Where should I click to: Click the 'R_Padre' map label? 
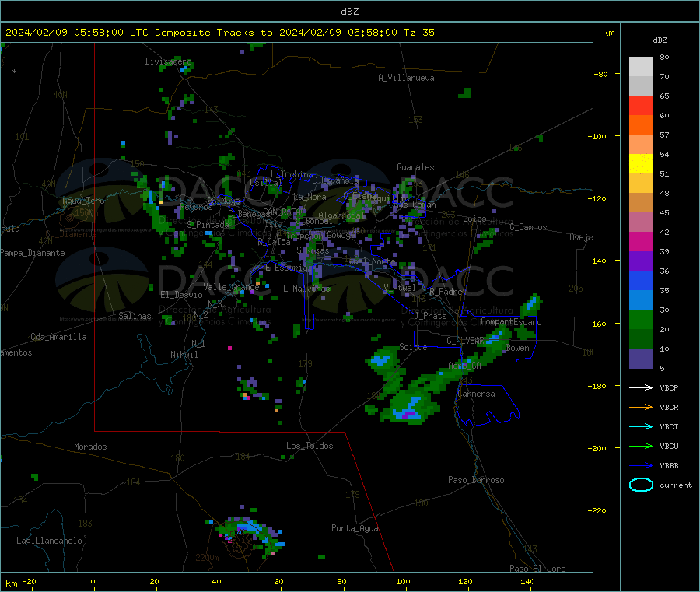(446, 292)
